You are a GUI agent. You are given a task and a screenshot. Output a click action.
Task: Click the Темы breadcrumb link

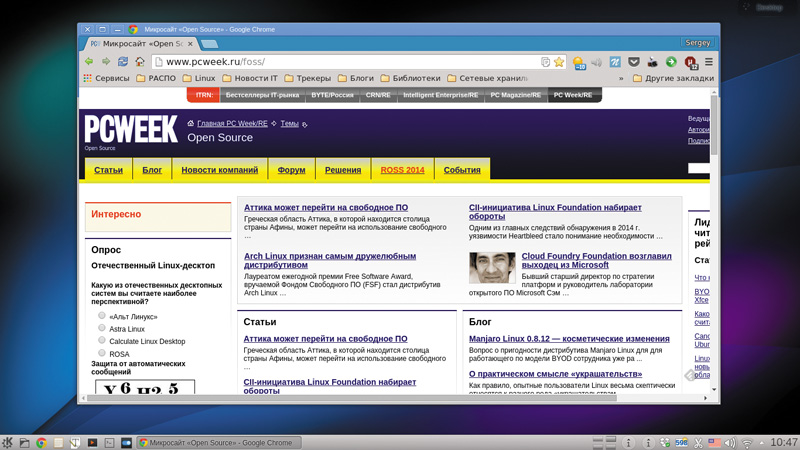coord(289,123)
